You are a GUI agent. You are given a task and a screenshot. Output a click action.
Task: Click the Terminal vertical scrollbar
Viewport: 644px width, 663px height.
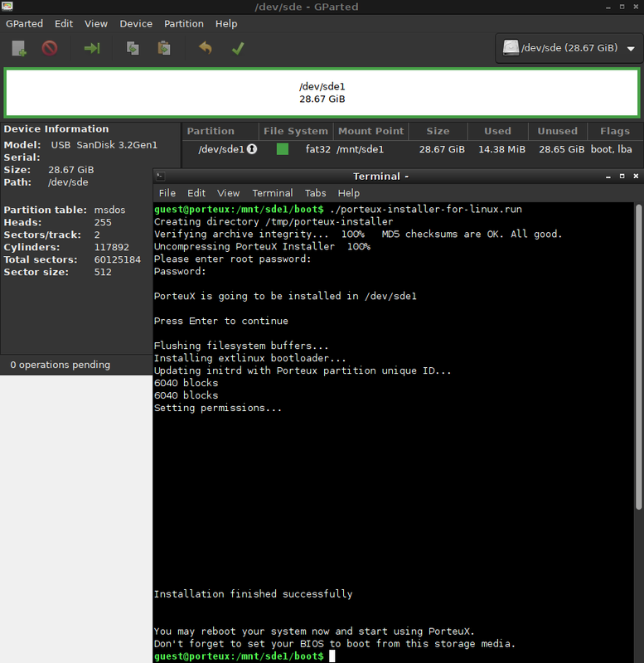click(638, 356)
